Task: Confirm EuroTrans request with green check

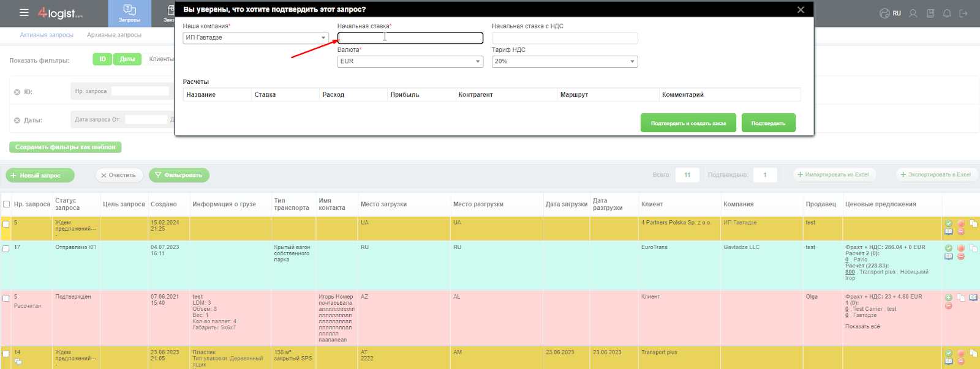Action: click(x=948, y=248)
